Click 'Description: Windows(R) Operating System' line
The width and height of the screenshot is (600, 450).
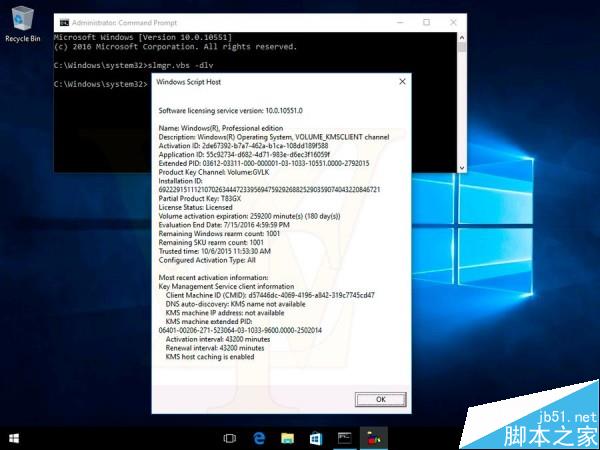[x=274, y=137]
